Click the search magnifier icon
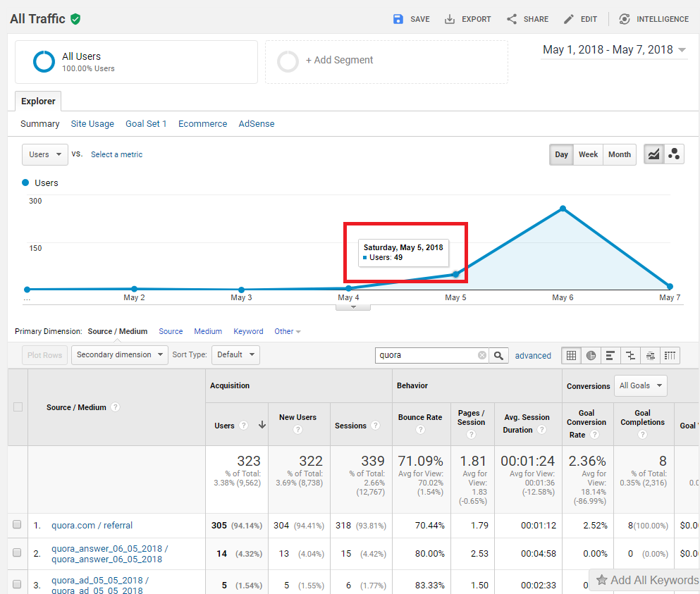Viewport: 700px width, 594px height. 498,355
